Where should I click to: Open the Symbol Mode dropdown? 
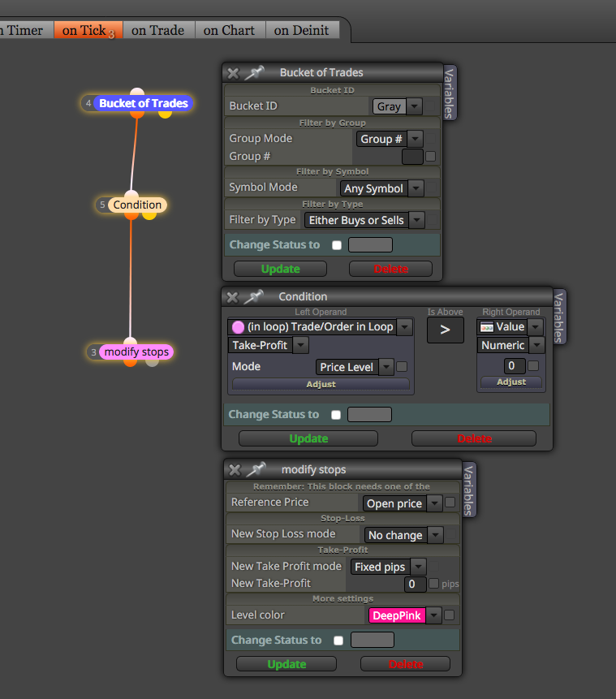tap(381, 188)
